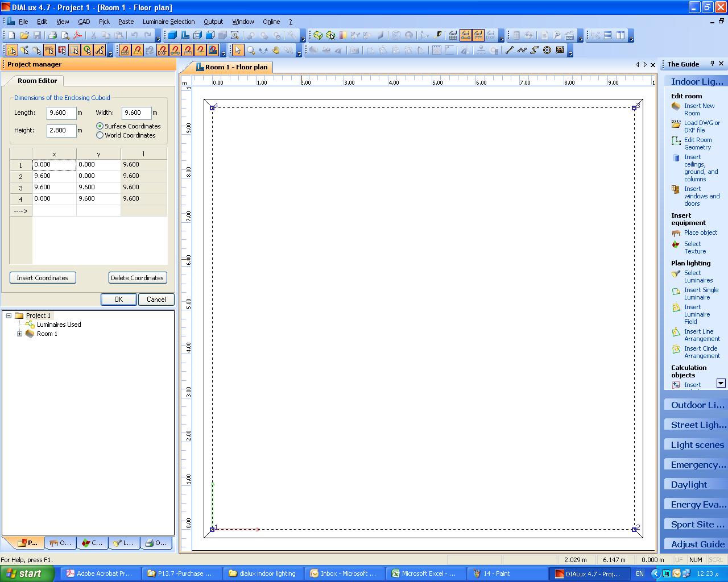Screen dimensions: 728x582
Task: Select the Surface Coordinates radio button
Action: [100, 126]
